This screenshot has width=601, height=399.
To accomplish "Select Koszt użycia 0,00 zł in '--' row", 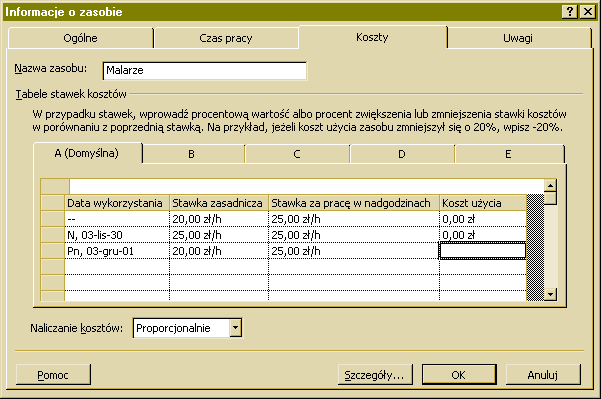I will coord(483,219).
